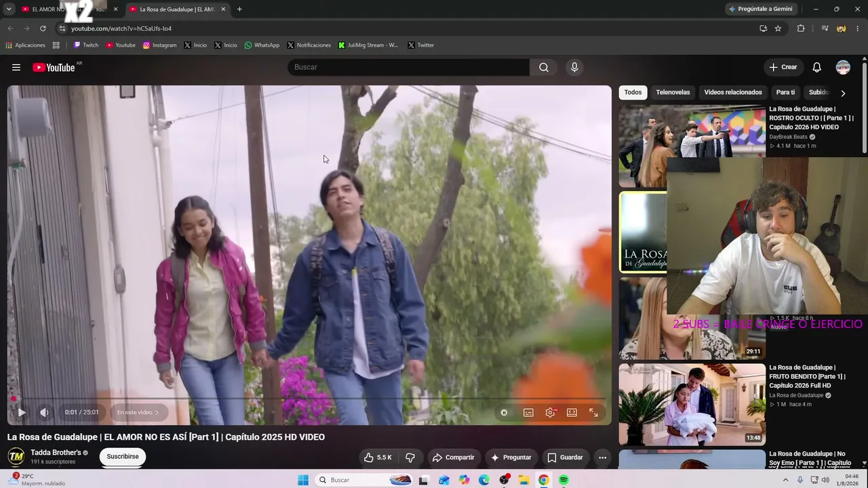868x488 pixels.
Task: Close the 'La Rosa de Guadalupe' browser tab
Action: 223,9
